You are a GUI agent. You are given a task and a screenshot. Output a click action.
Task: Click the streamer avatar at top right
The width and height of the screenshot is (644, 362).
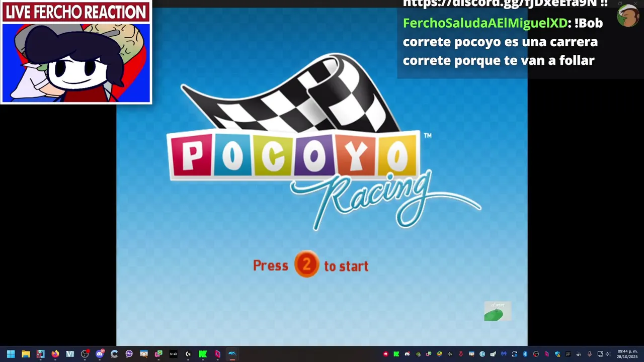[628, 15]
